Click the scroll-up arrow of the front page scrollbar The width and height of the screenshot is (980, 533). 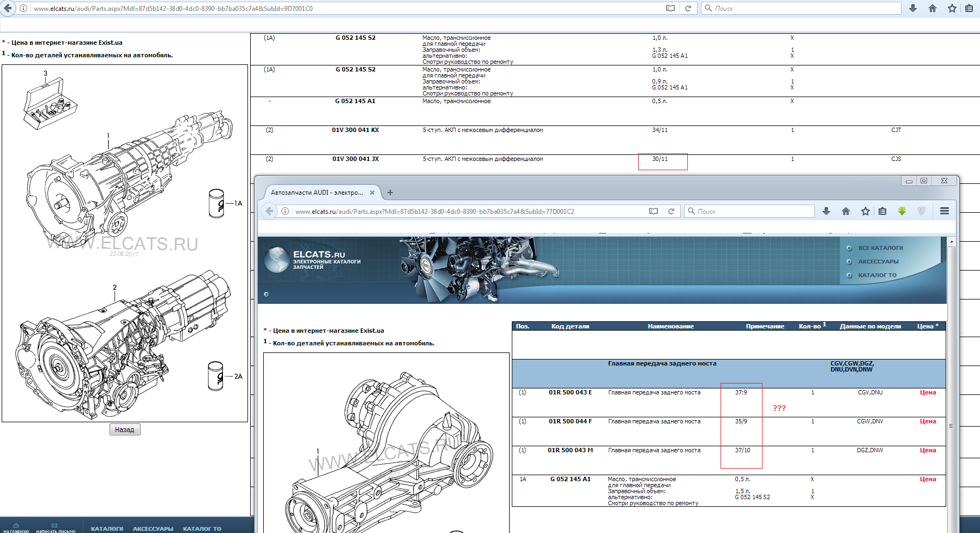952,242
